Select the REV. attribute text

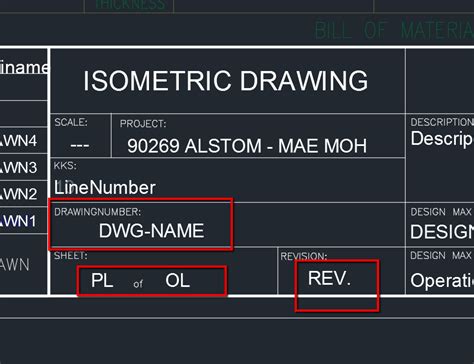click(x=329, y=278)
